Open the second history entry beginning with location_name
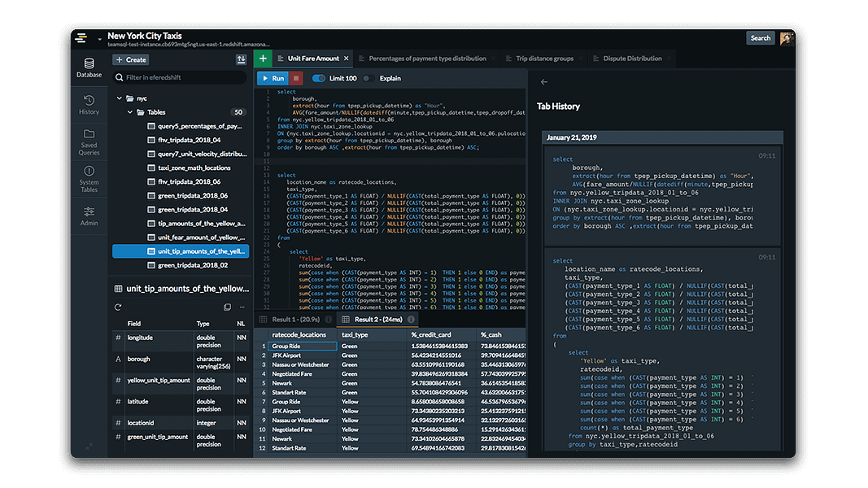 point(663,350)
